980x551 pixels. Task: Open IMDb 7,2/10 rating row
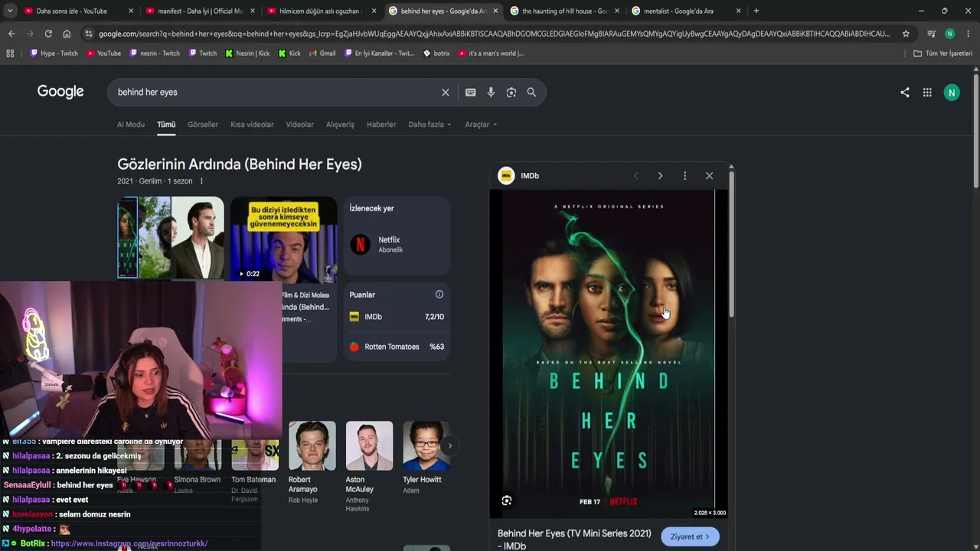[x=397, y=317]
